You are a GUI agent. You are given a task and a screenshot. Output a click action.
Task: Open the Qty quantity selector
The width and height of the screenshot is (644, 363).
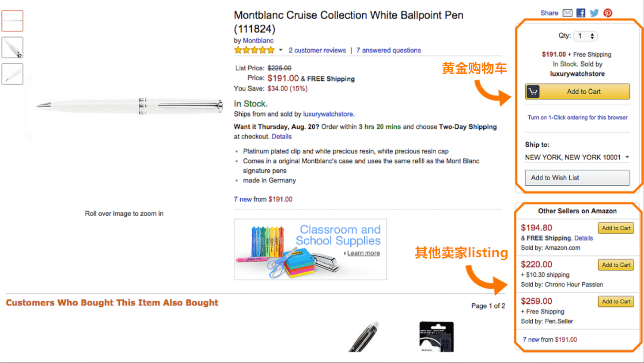pos(586,36)
